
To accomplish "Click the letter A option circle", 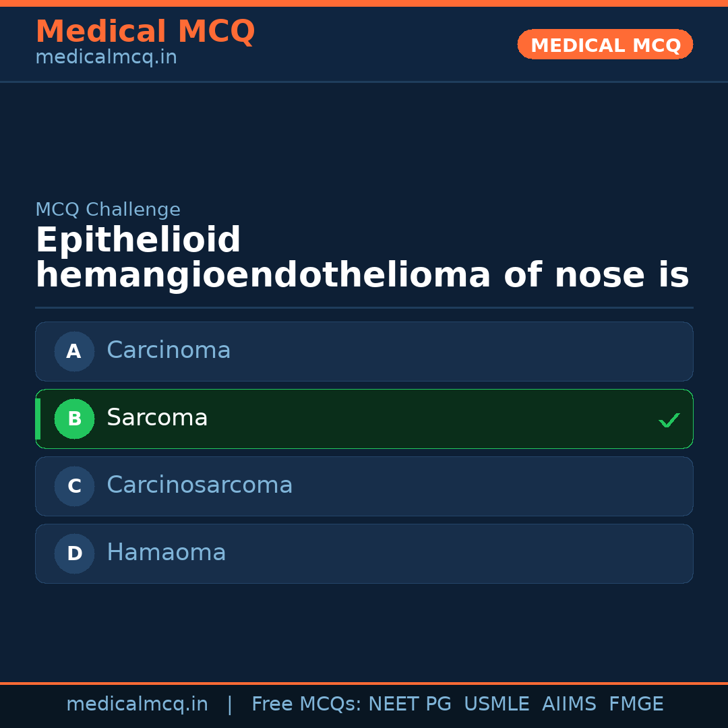I will (x=74, y=351).
